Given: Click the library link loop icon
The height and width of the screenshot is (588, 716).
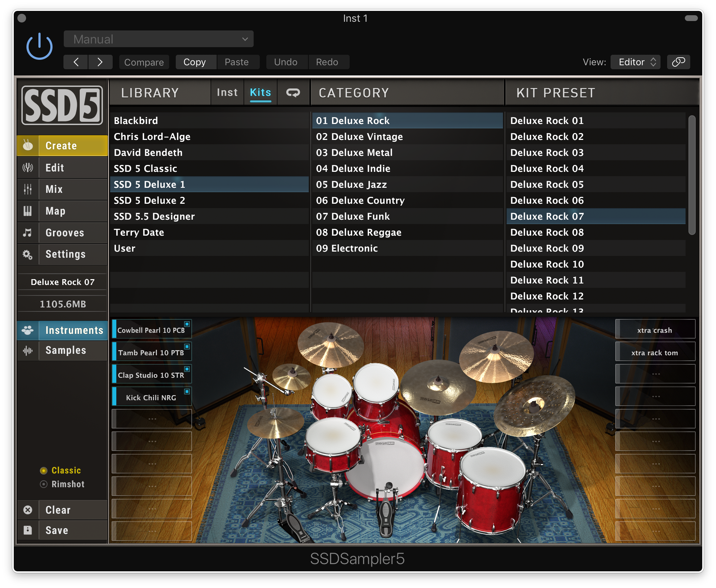Looking at the screenshot, I should 293,93.
